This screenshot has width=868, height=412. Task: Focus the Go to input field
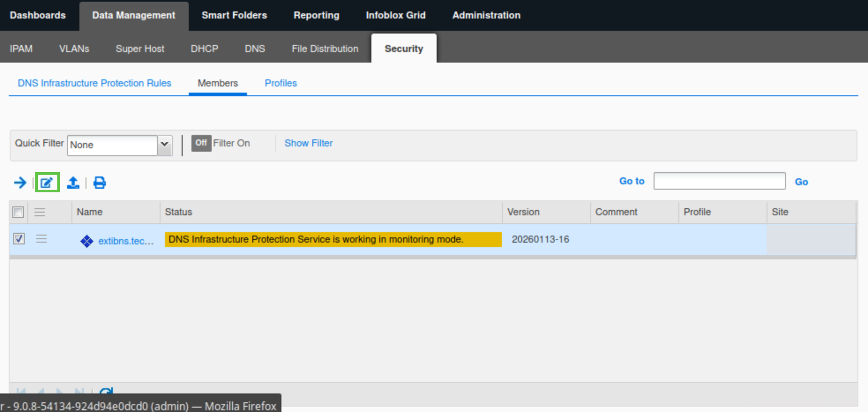point(719,181)
